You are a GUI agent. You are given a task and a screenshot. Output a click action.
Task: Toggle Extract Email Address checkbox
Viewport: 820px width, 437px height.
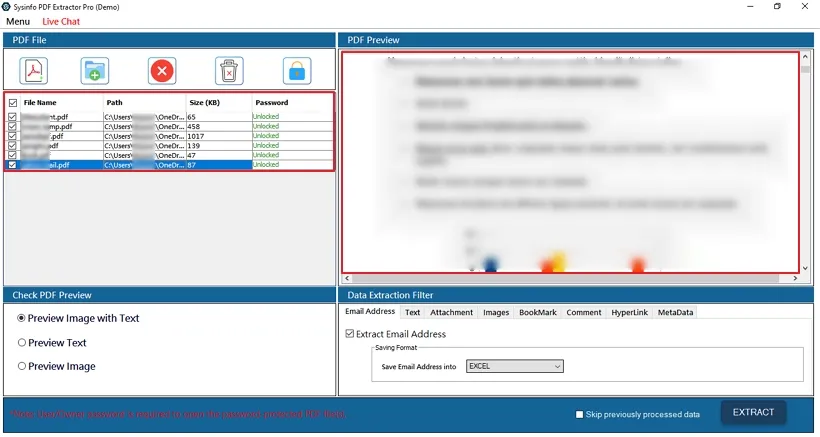point(350,334)
